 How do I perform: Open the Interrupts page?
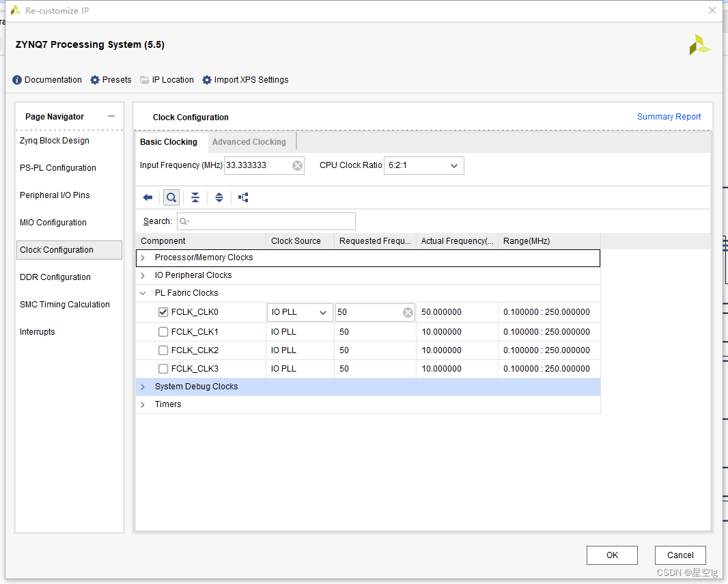pyautogui.click(x=37, y=332)
